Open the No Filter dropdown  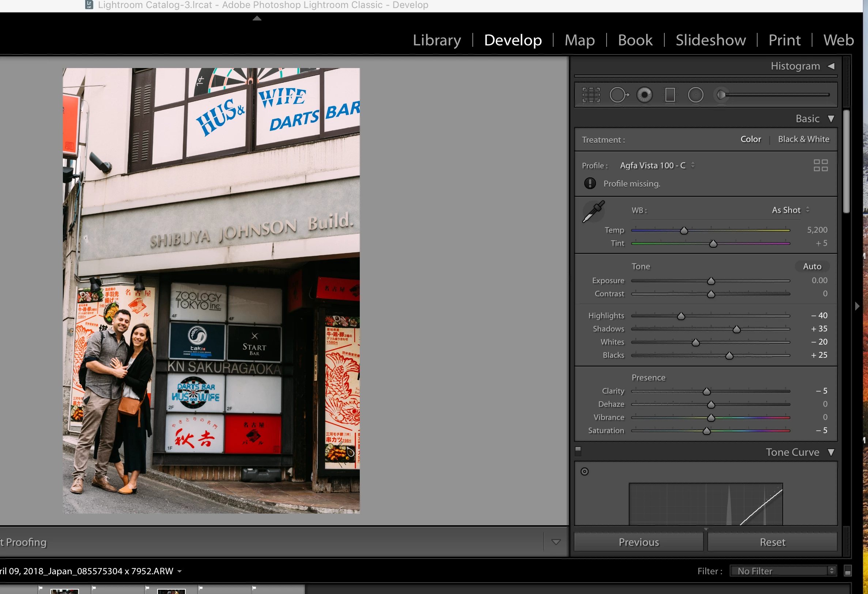coord(783,571)
